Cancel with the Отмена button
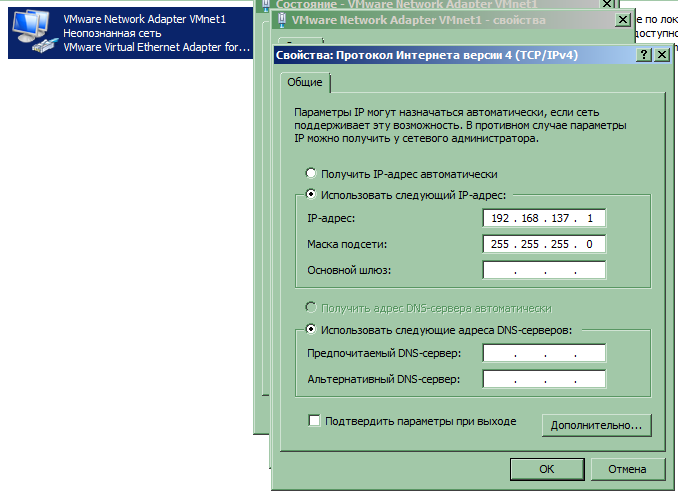This screenshot has width=678, height=492. click(627, 469)
